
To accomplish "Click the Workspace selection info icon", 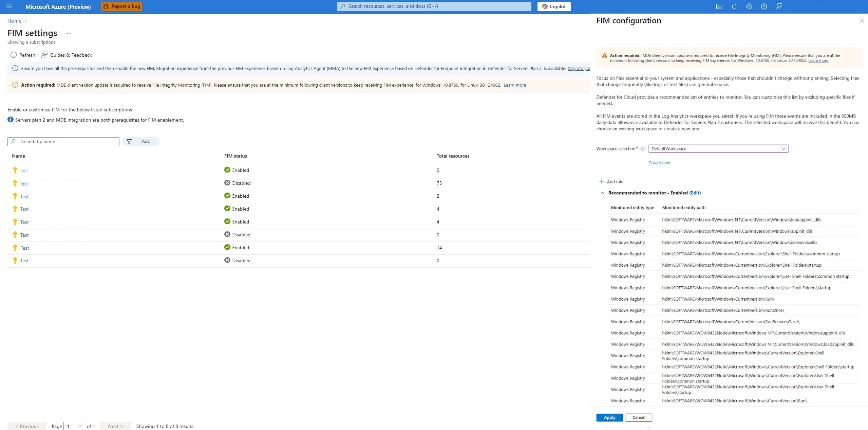I will coord(642,149).
